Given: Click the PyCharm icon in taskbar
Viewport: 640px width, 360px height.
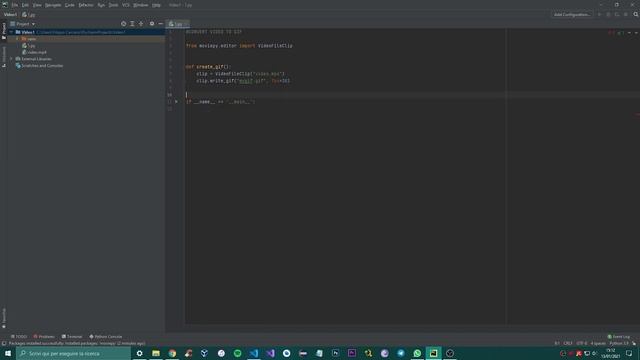Looking at the screenshot, I should click(x=433, y=353).
